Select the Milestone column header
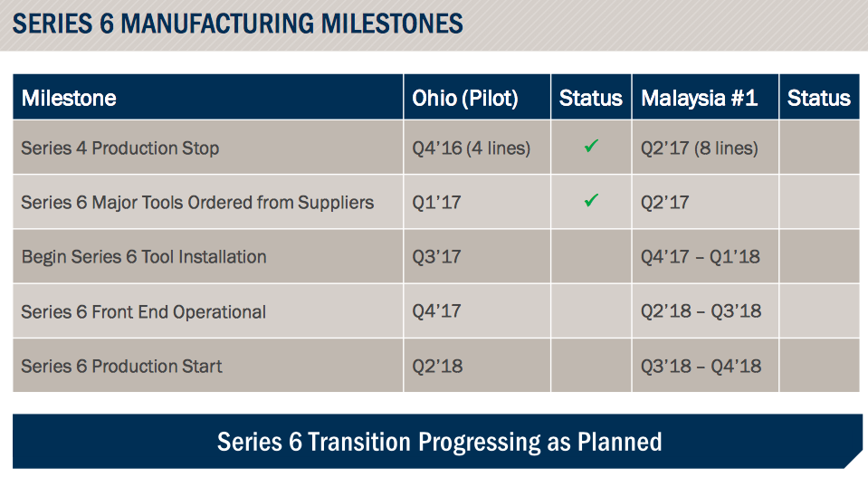 pyautogui.click(x=69, y=98)
